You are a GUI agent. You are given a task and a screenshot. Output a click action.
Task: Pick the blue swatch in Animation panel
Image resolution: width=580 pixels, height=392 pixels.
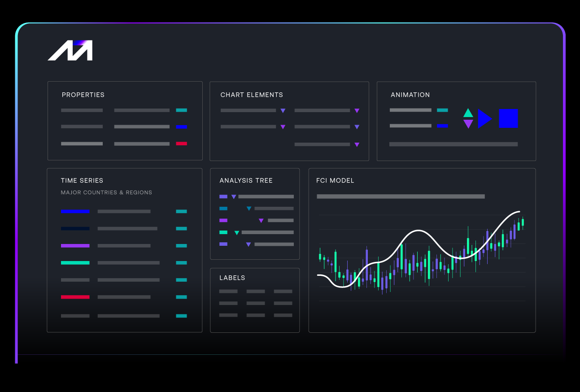click(x=442, y=126)
